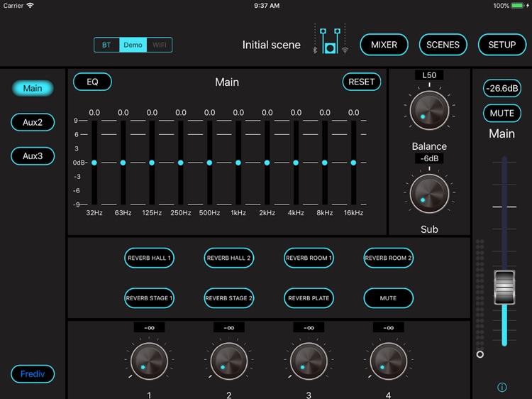Click the channel 4 -∞ value field
The height and width of the screenshot is (399, 532).
click(x=388, y=327)
